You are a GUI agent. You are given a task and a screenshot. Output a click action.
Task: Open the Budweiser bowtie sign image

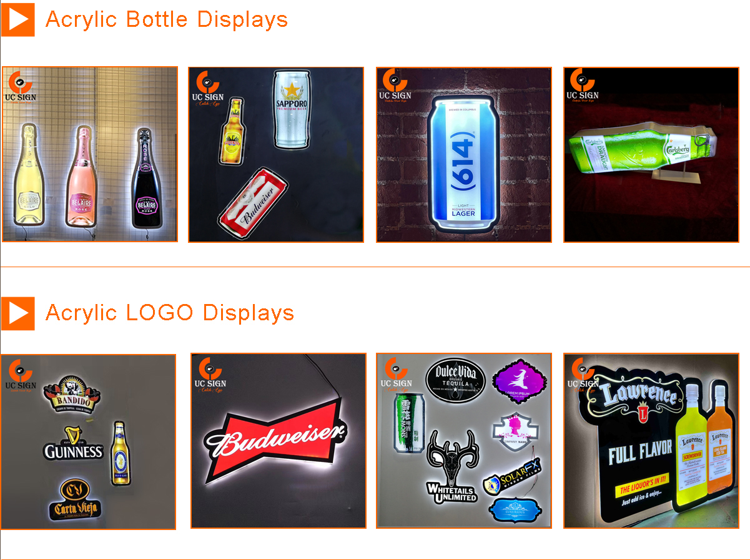coord(278,441)
